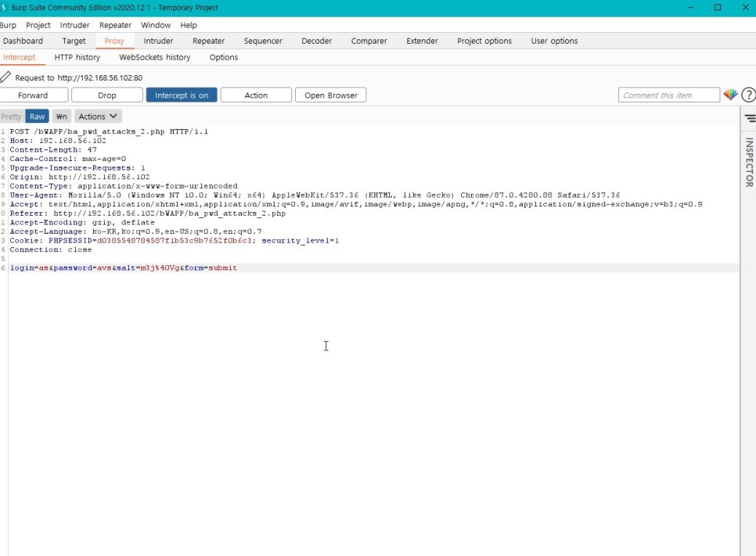756x556 pixels.
Task: Click the Burp Suite logo in title bar
Action: tap(3, 8)
